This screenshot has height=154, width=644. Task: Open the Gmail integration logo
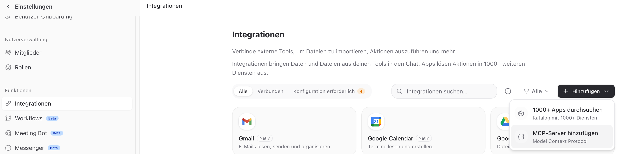coord(247,122)
